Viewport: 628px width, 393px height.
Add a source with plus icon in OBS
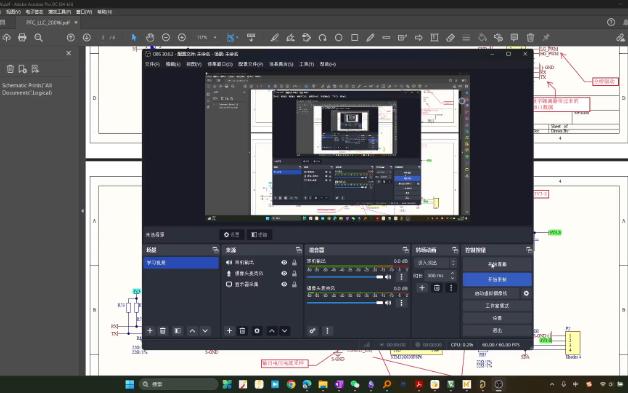229,331
